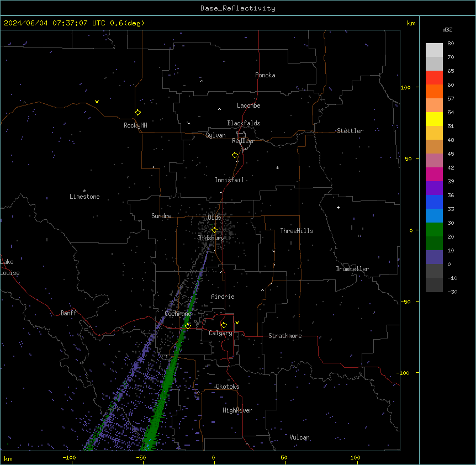Select the orange 60 dBZ color swatch

434,91
